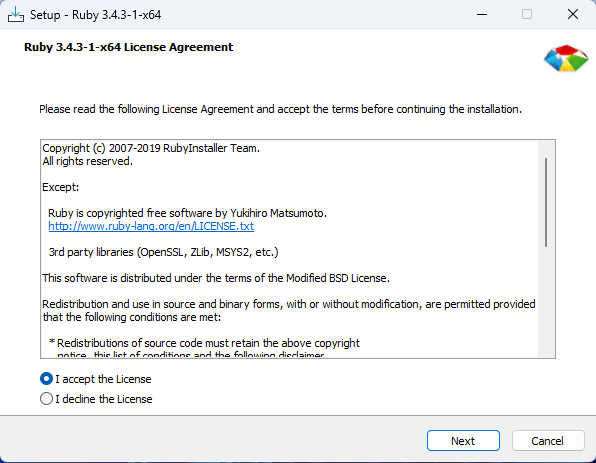Click the scrollbar track below the thumb

[546, 302]
